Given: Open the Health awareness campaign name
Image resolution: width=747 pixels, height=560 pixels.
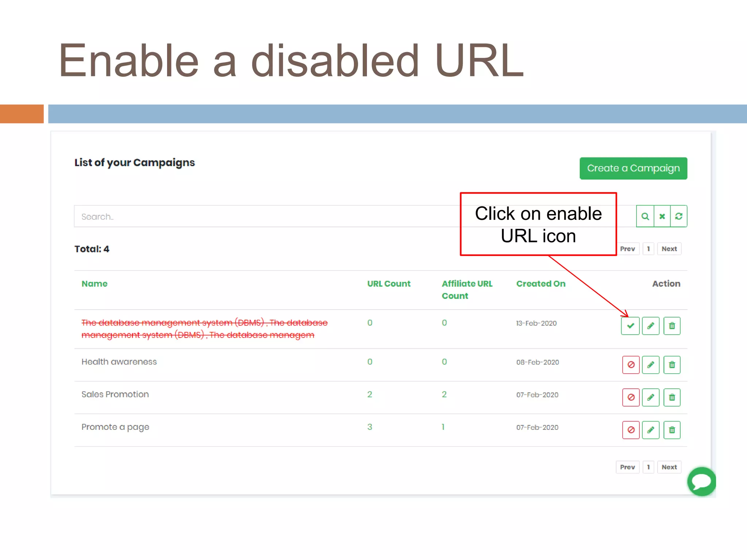Looking at the screenshot, I should pyautogui.click(x=119, y=362).
